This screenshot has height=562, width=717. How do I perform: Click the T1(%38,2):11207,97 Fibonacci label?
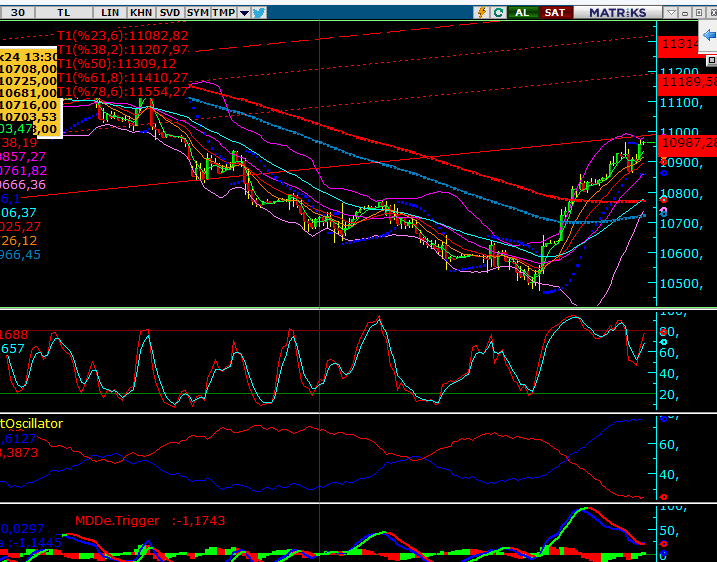[x=123, y=49]
